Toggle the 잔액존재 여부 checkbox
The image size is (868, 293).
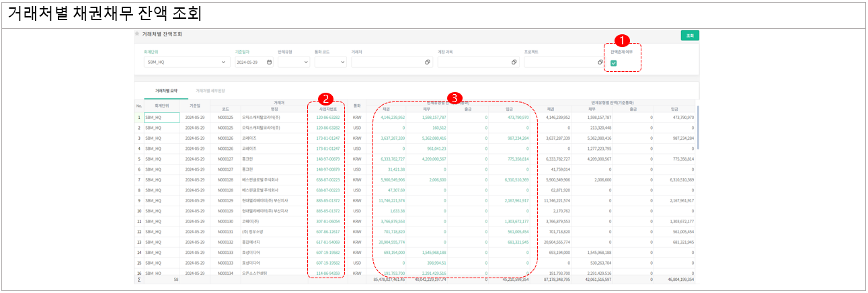point(614,63)
